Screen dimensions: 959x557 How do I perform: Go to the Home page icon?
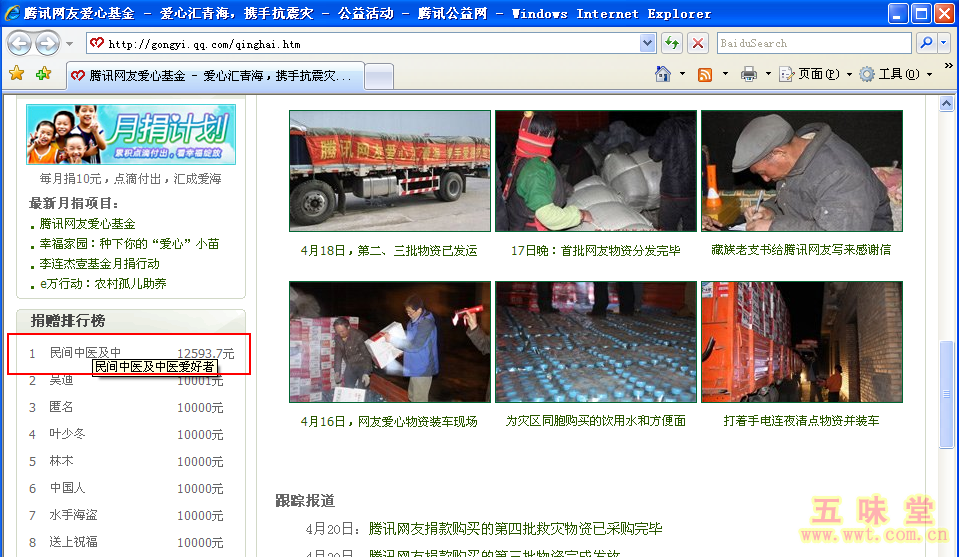point(662,74)
